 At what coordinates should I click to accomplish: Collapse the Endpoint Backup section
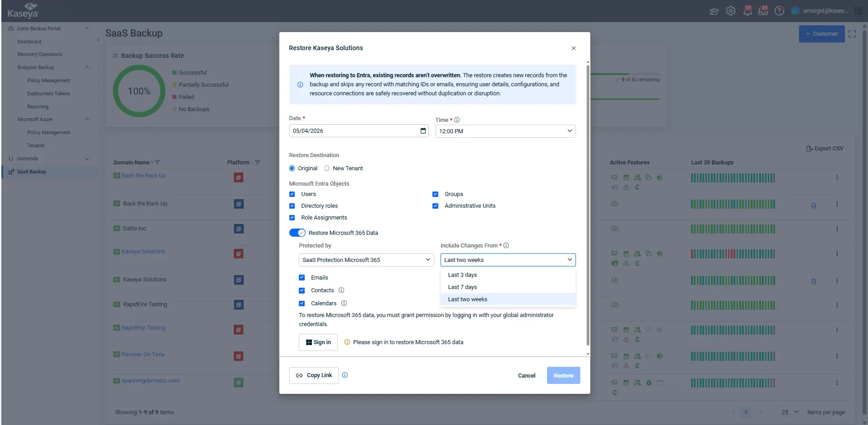87,68
